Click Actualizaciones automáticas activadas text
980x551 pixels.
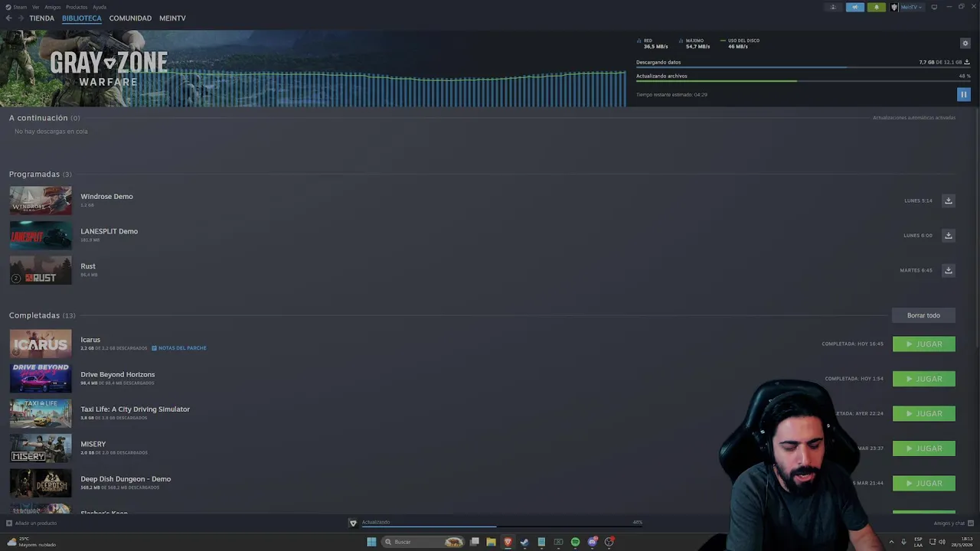click(x=914, y=118)
